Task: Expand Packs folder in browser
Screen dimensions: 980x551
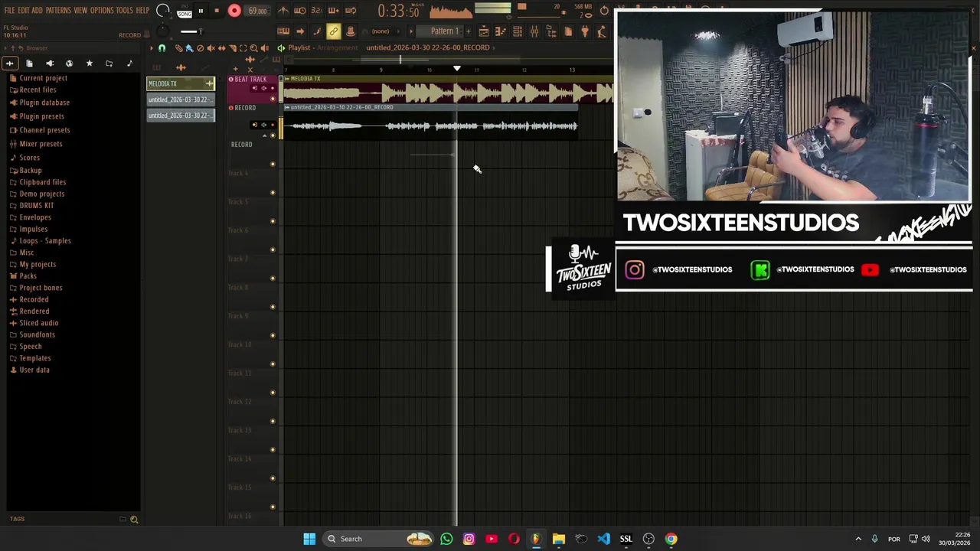Action: 28,276
